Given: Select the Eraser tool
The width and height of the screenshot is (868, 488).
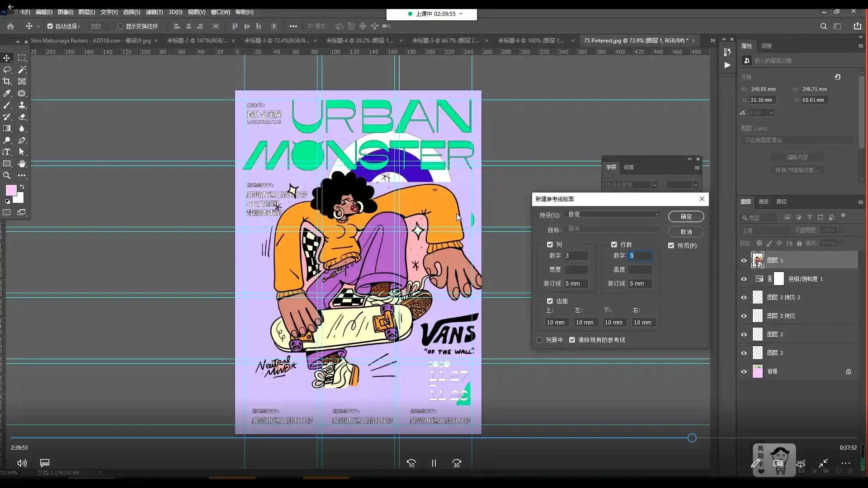Looking at the screenshot, I should click(22, 117).
